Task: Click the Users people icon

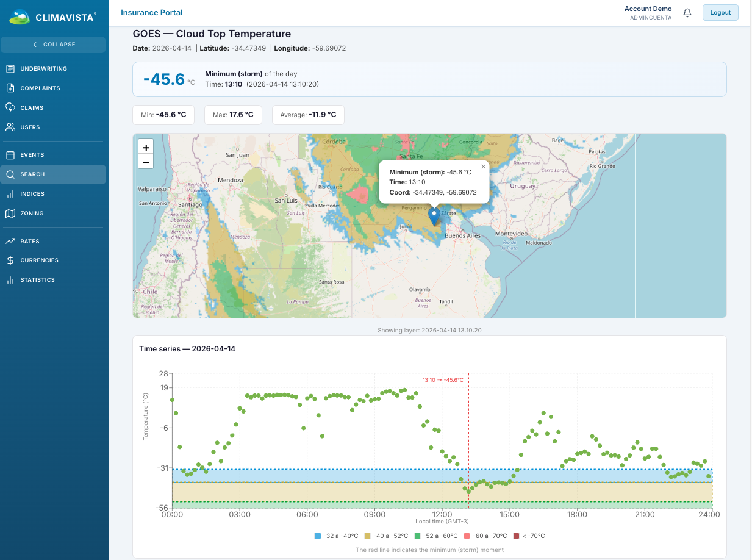Action: (10, 127)
